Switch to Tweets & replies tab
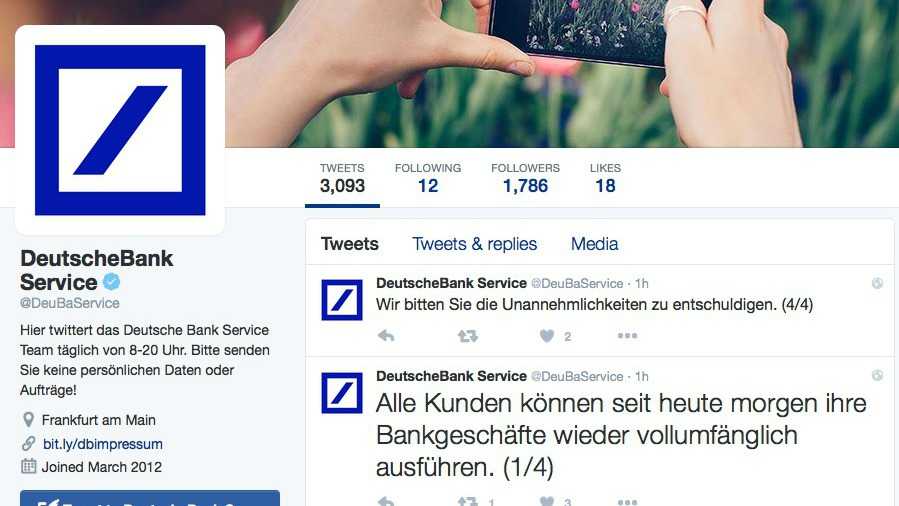 pyautogui.click(x=475, y=244)
